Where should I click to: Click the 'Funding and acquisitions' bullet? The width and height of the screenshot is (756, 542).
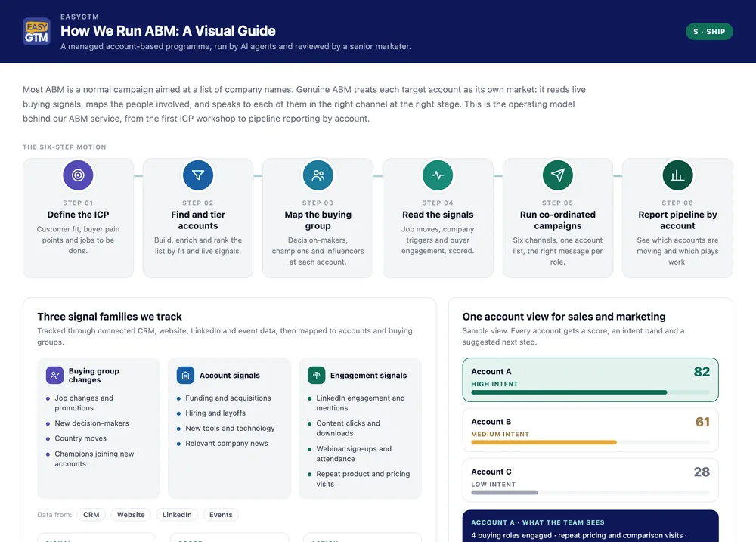point(228,398)
